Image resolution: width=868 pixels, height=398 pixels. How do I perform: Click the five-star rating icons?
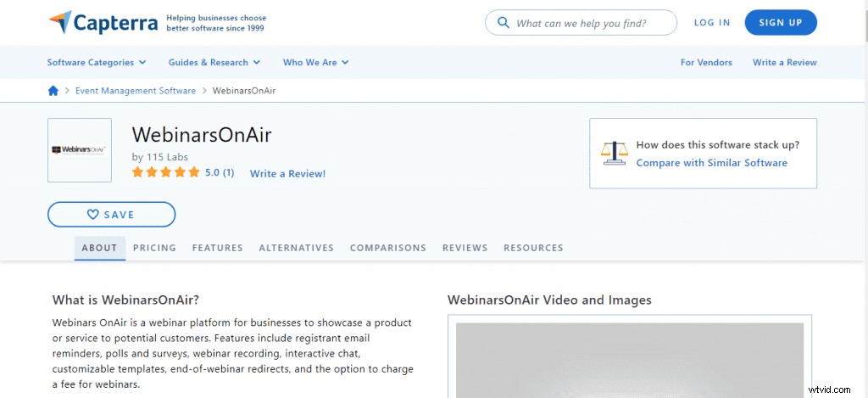click(x=165, y=172)
